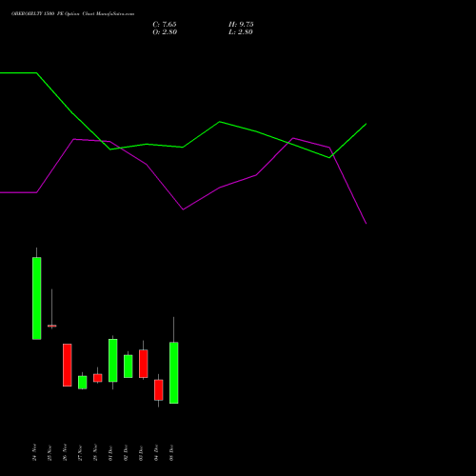Screen dimensions: 476x476
Task: Select the green candle for 02 Dec
Action: [x=129, y=366]
